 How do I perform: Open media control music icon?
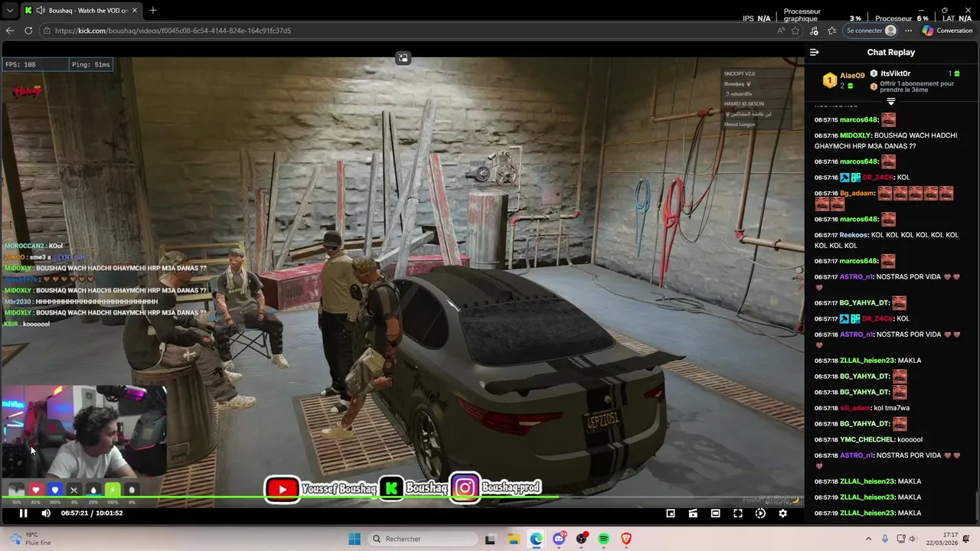click(x=814, y=31)
